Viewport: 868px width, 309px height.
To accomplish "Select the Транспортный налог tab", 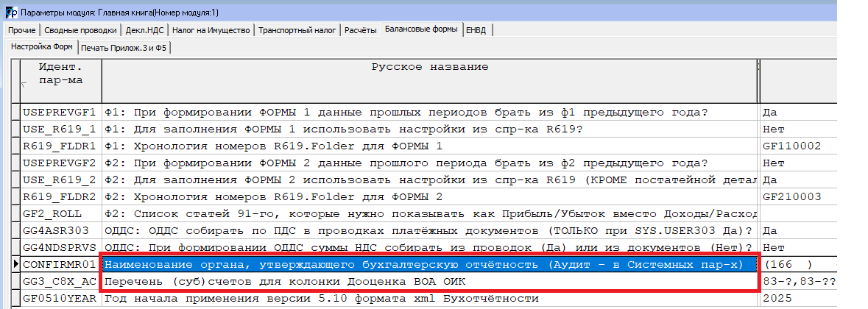I will point(298,30).
